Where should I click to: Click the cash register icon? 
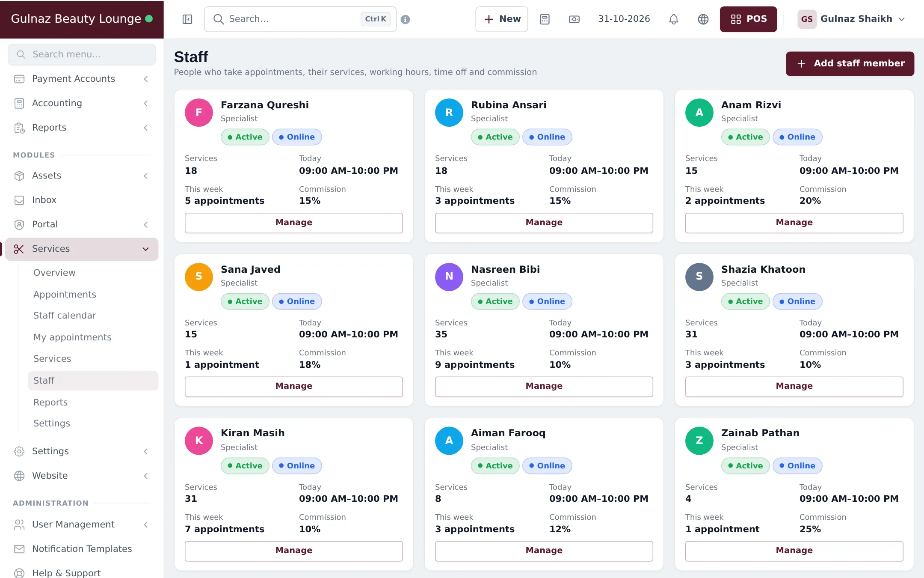pyautogui.click(x=574, y=19)
